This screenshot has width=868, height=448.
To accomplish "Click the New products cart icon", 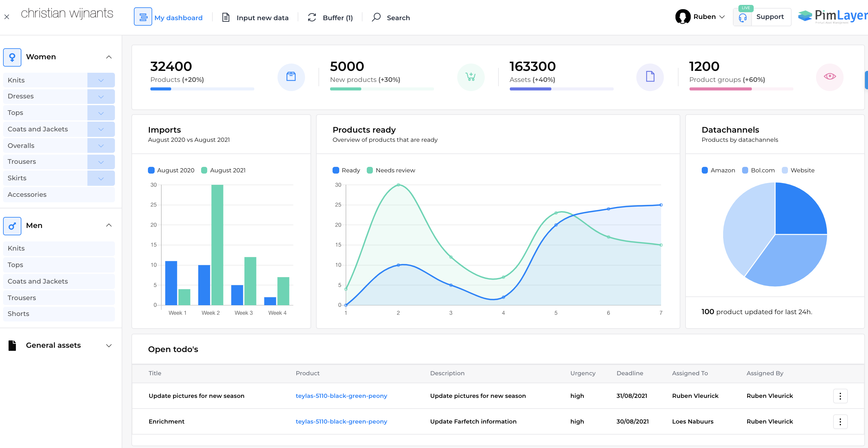I will 470,77.
